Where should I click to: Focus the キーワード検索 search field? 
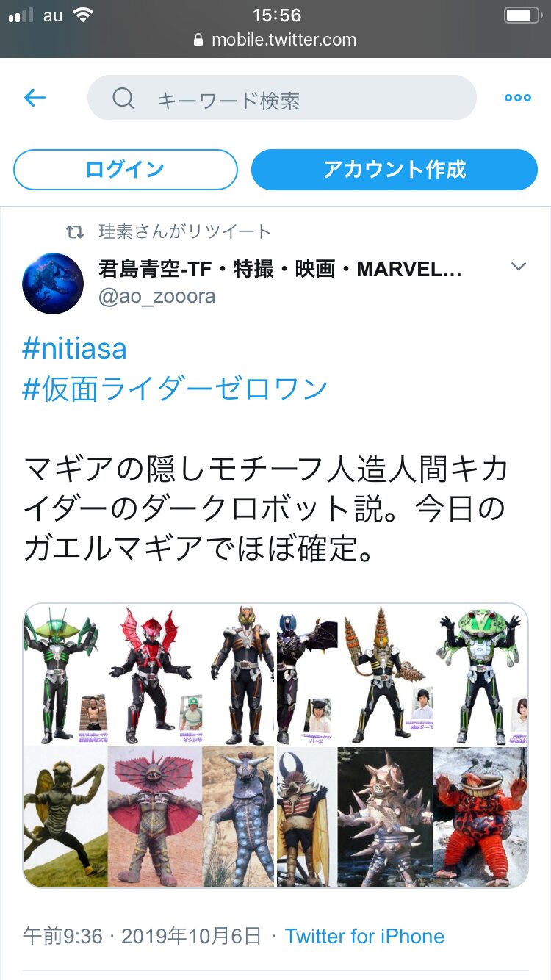tap(282, 98)
